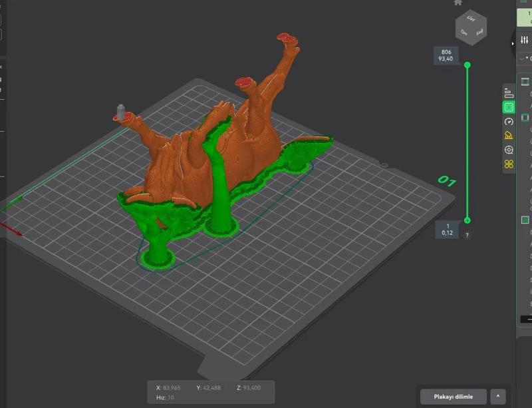532x408 pixels.
Task: Click the gray nozzle marker on the model
Action: coord(121,112)
